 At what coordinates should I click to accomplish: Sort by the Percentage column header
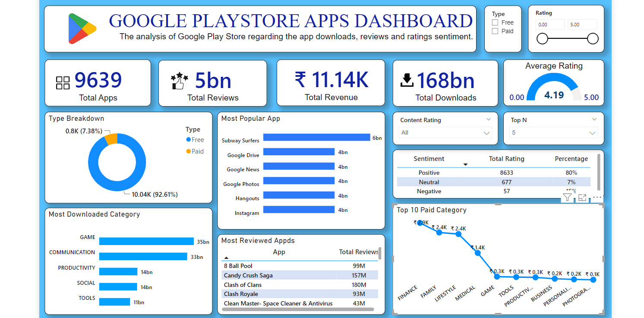click(x=571, y=159)
